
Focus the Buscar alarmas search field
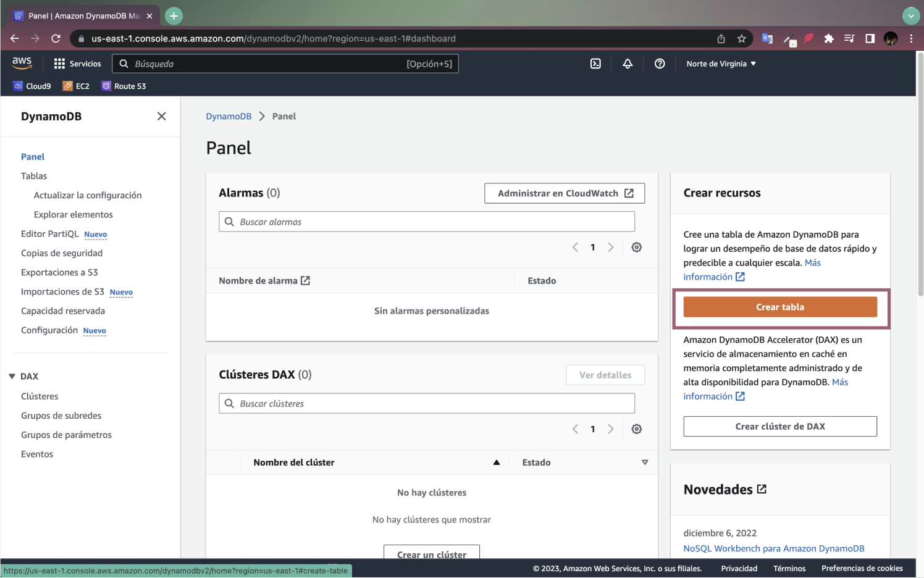427,222
